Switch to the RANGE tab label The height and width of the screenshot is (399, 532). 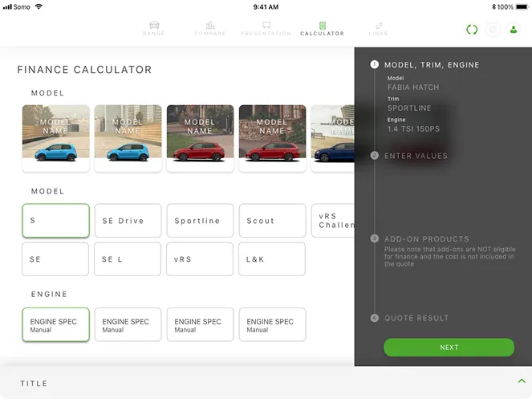[x=154, y=33]
